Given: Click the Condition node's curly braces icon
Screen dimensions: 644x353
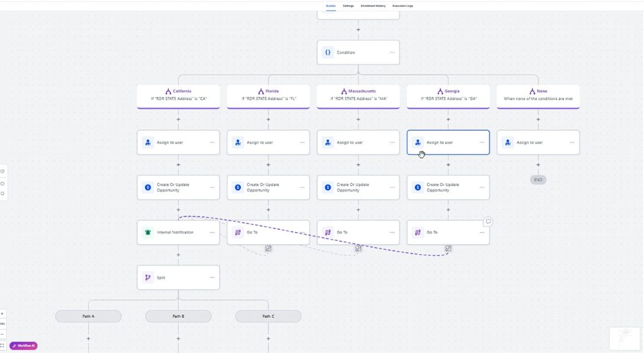Looking at the screenshot, I should [x=328, y=53].
